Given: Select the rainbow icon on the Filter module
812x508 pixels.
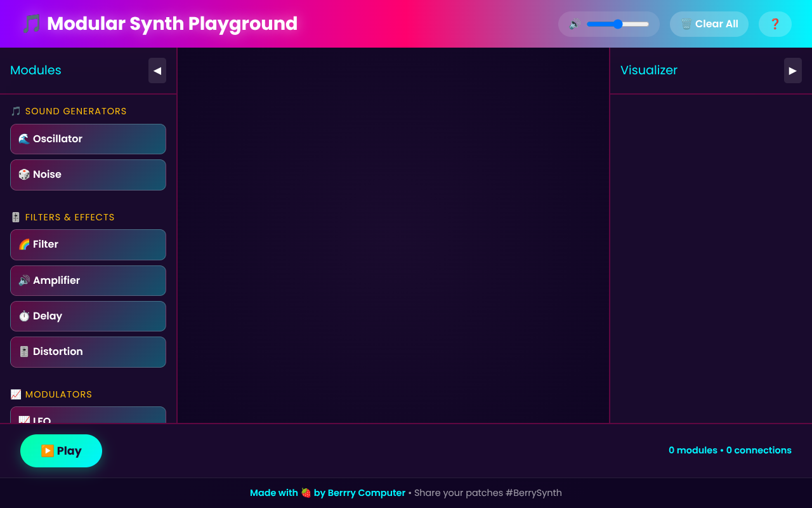Looking at the screenshot, I should (23, 244).
